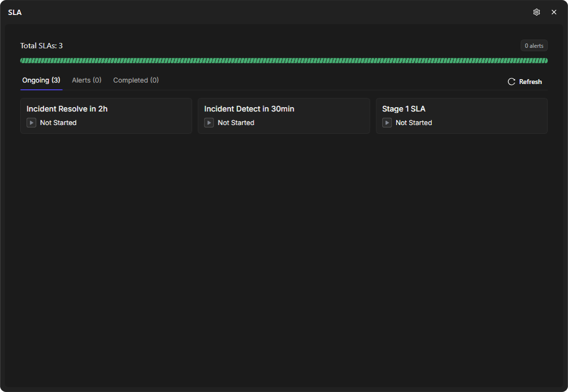The height and width of the screenshot is (392, 568).
Task: Click Not Started under Incident Resolve in 2h
Action: (x=58, y=123)
